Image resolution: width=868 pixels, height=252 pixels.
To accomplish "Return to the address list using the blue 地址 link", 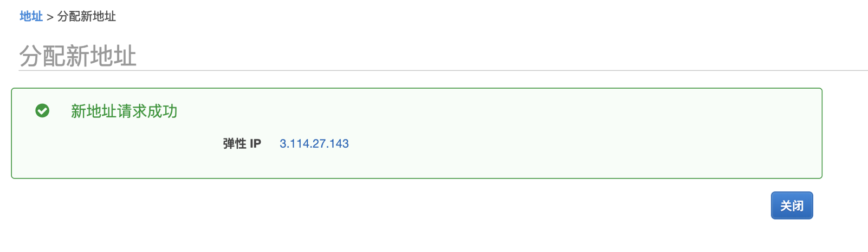I will tap(31, 16).
